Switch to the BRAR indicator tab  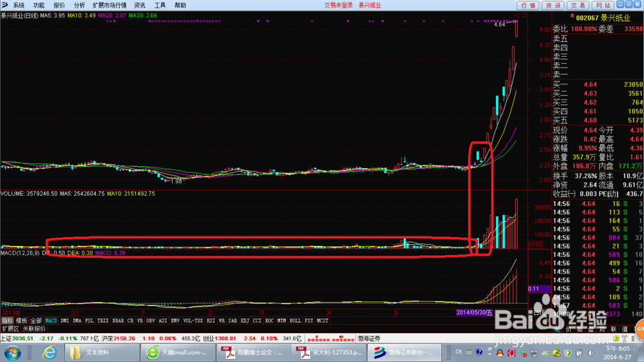[x=118, y=321]
